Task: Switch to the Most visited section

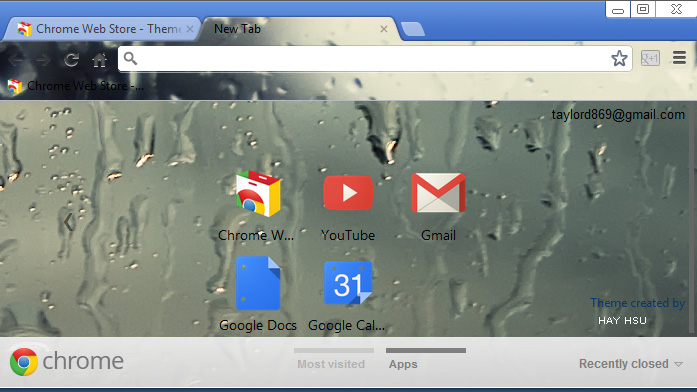Action: [333, 359]
